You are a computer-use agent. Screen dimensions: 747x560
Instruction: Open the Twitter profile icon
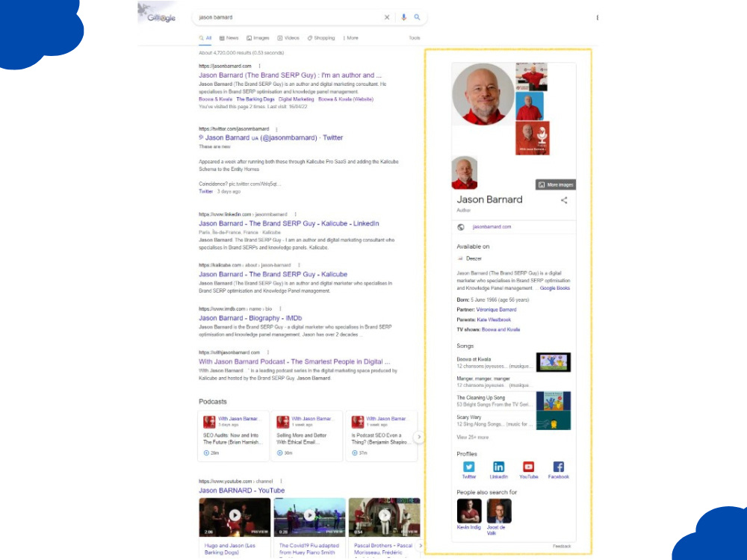click(469, 467)
